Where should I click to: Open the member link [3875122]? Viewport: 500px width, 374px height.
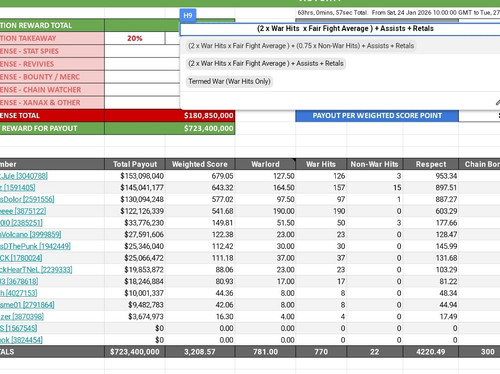click(x=23, y=211)
